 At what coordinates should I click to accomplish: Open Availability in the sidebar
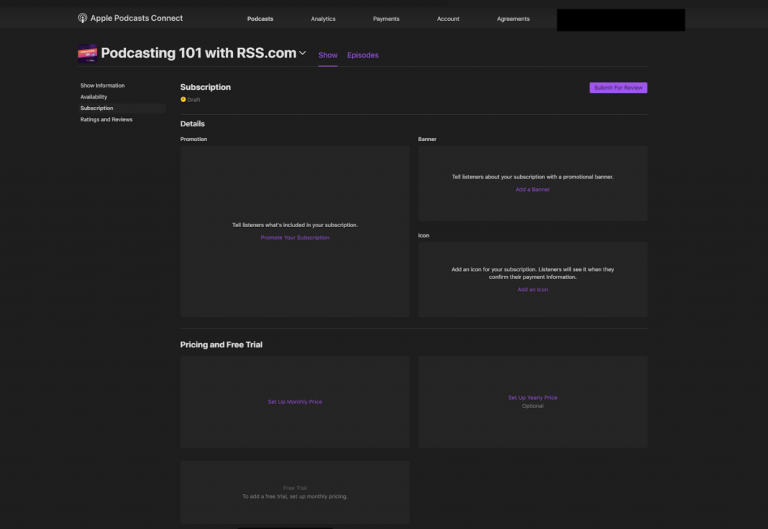[94, 97]
